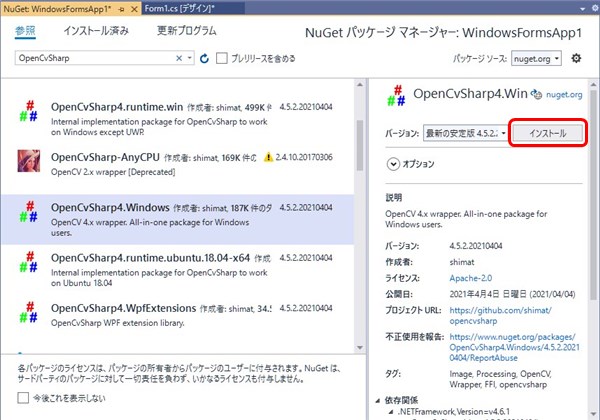Open NuGet settings gear icon
The width and height of the screenshot is (600, 420).
(x=576, y=59)
